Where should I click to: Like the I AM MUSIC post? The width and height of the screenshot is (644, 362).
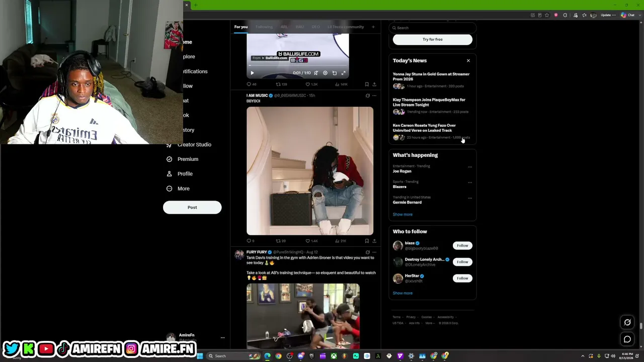coord(311,241)
